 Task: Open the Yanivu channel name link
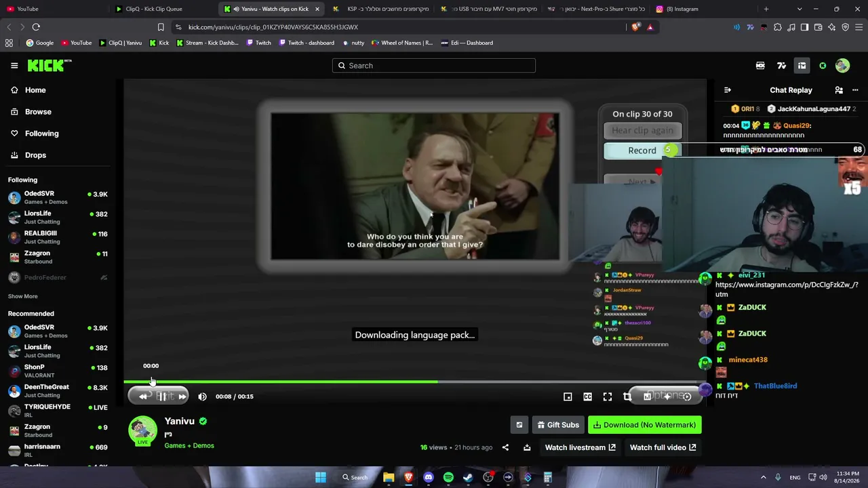179,421
